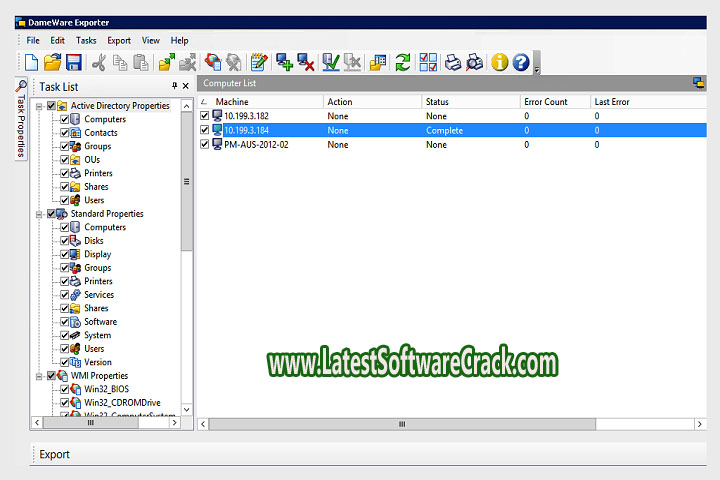The height and width of the screenshot is (480, 720).
Task: Collapse the WMI Properties tree node
Action: click(39, 376)
